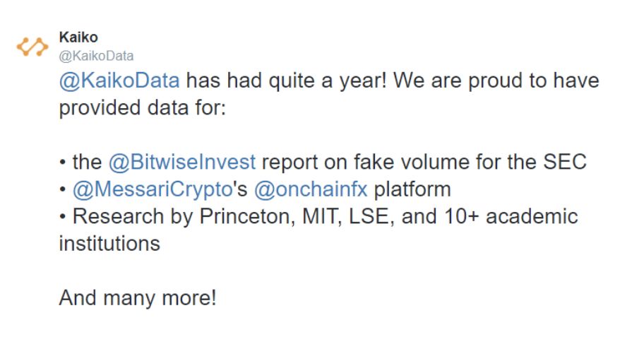644x349 pixels.
Task: Click the text "has had quite a year!"
Action: pos(286,81)
